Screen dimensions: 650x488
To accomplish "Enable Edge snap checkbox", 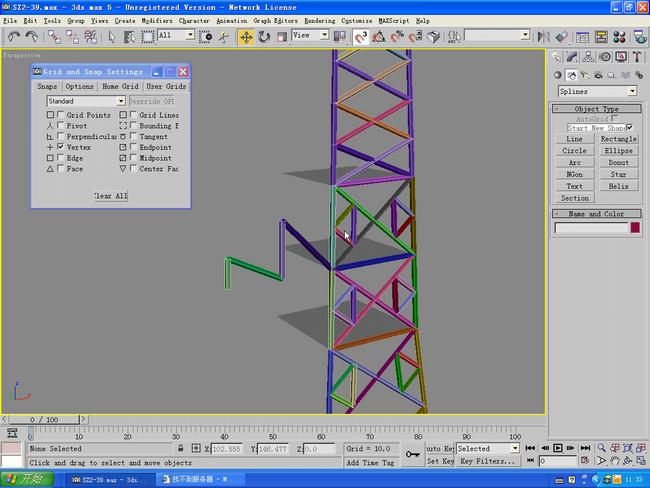I will (x=61, y=158).
